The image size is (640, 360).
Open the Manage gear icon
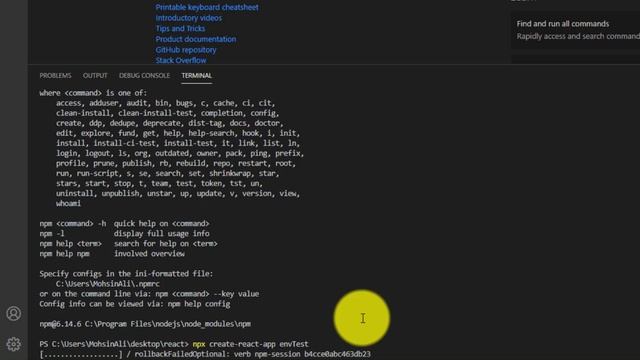pos(13,344)
